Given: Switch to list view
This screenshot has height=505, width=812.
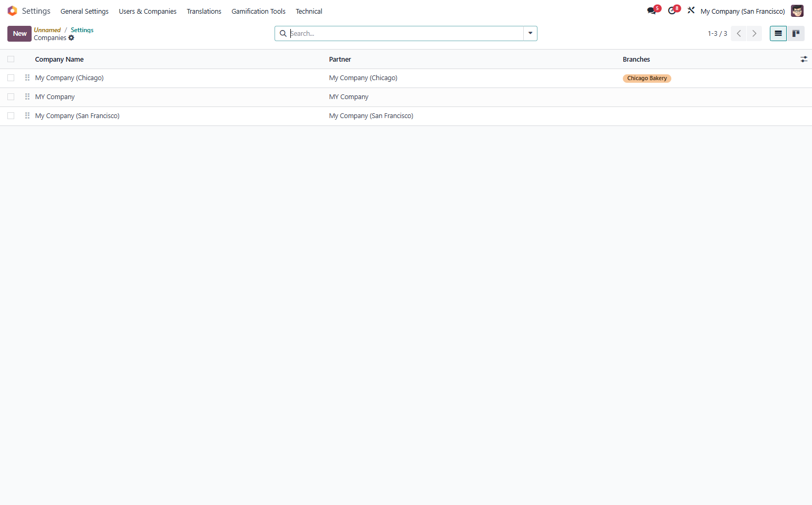Looking at the screenshot, I should [x=778, y=34].
